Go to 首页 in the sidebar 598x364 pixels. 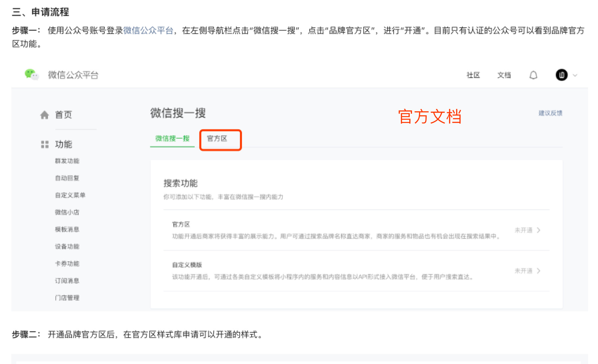[x=63, y=115]
